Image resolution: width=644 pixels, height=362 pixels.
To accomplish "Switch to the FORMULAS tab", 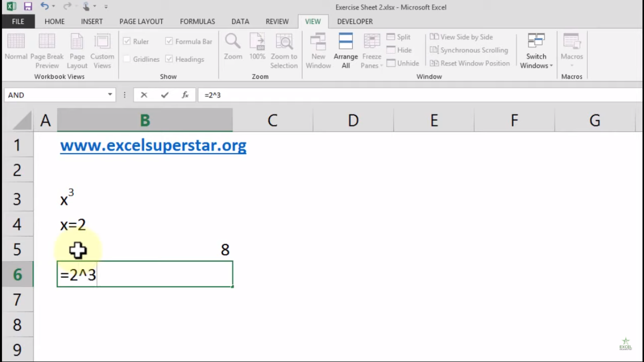I will (x=198, y=21).
